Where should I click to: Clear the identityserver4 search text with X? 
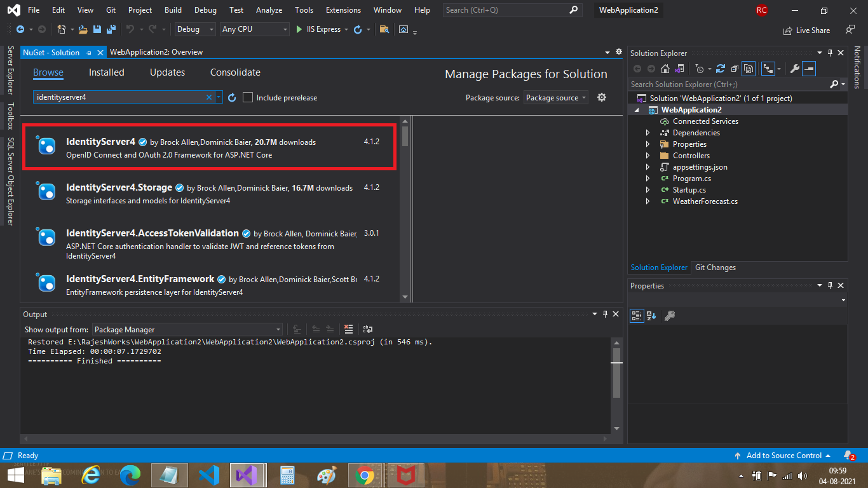coord(209,97)
